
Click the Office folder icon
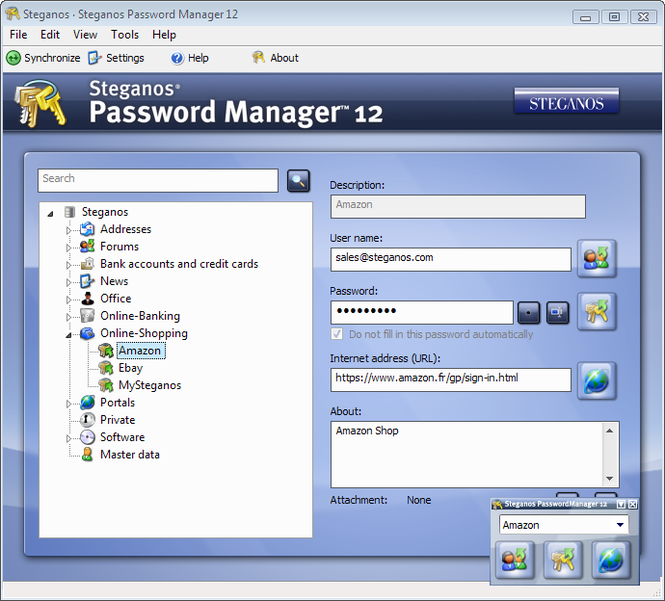tap(87, 298)
